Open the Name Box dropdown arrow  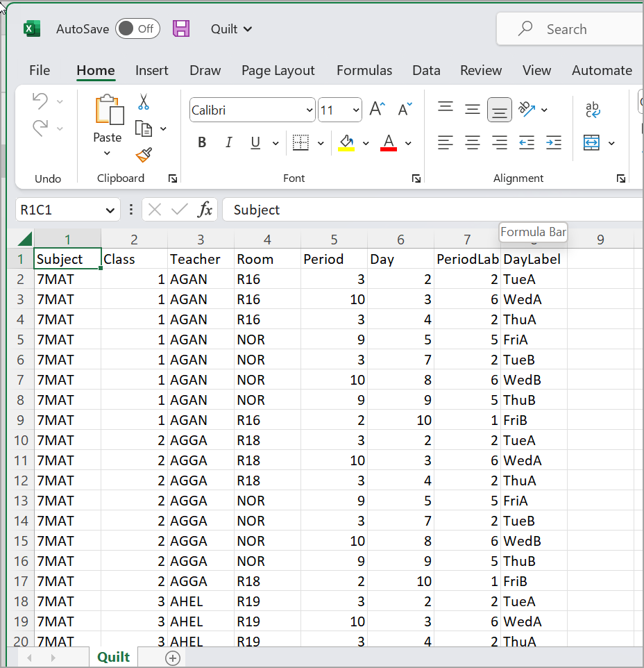pos(109,210)
